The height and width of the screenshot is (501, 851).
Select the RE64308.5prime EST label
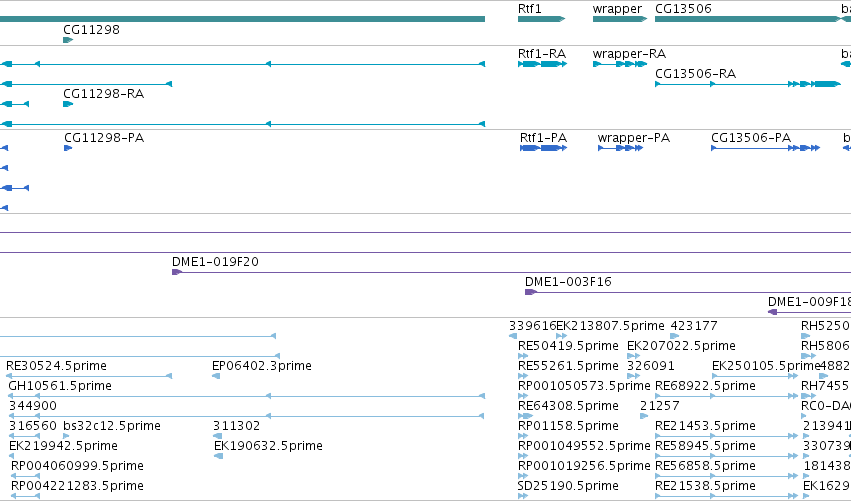coord(568,406)
